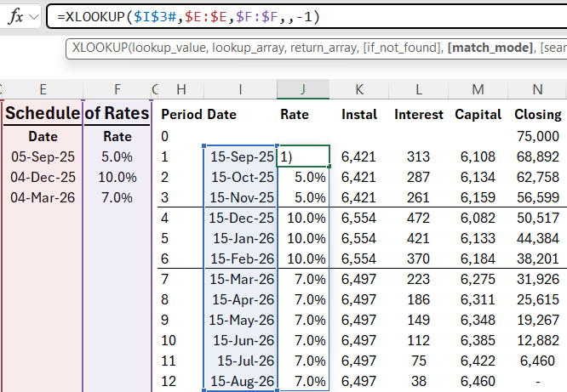Select closing balance 31,926
Viewport: 567px width, 392px height.
pyautogui.click(x=537, y=279)
